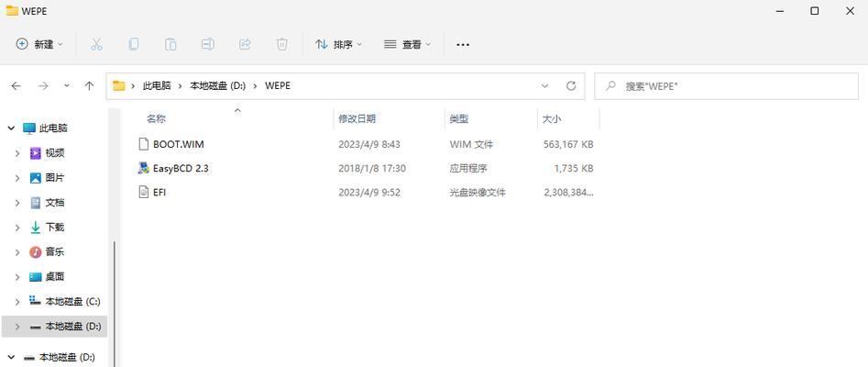Click the 光盘映像文件 type cell
Screen dimensions: 868x367
point(478,193)
